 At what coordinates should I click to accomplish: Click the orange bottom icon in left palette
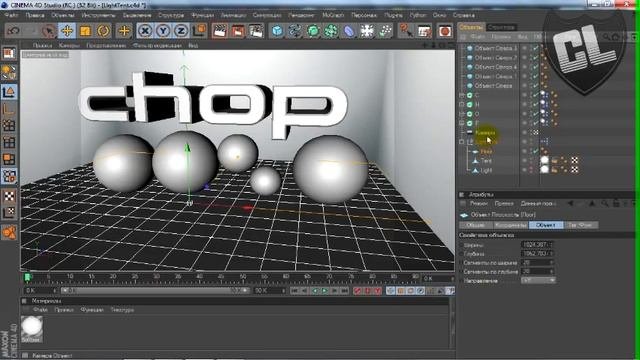[x=9, y=232]
